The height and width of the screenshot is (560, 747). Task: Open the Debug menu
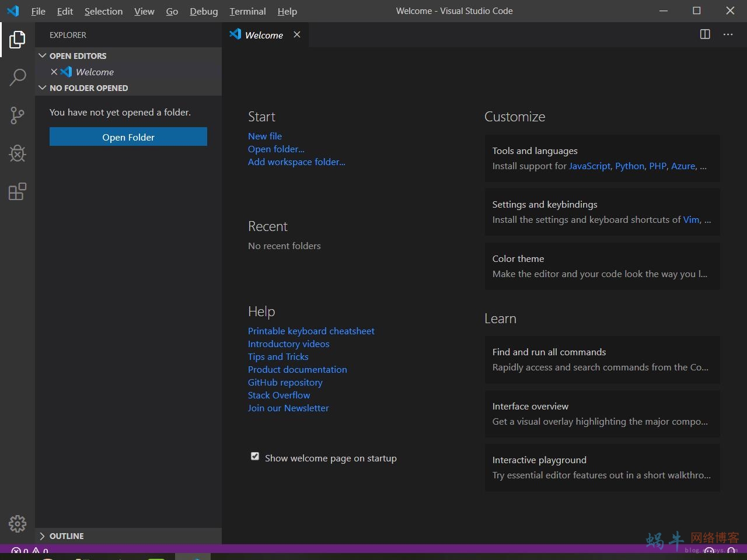click(x=204, y=11)
